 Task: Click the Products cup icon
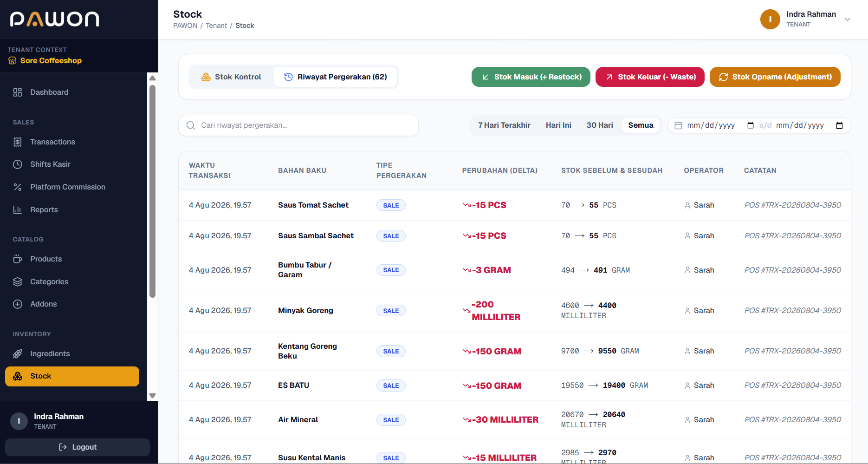[x=18, y=259]
